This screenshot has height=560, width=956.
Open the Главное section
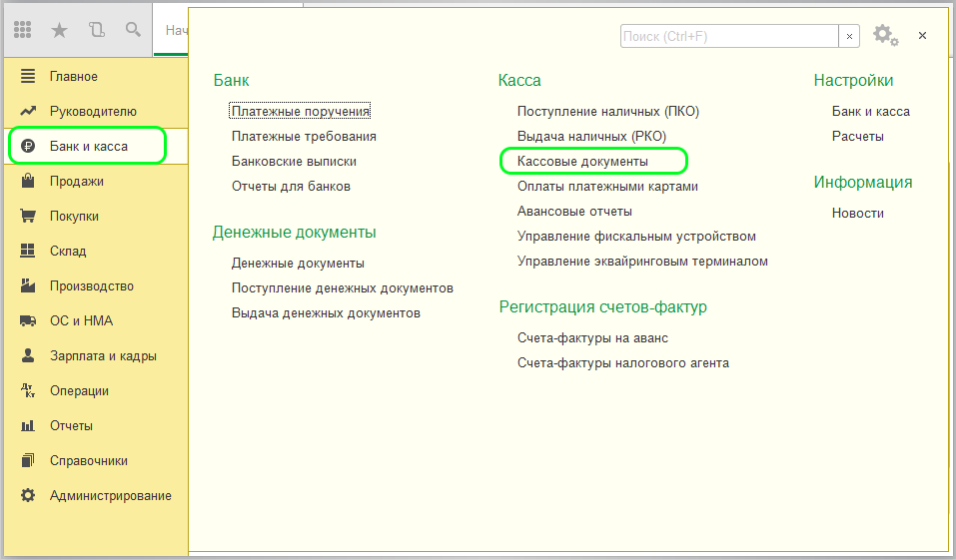(x=74, y=77)
